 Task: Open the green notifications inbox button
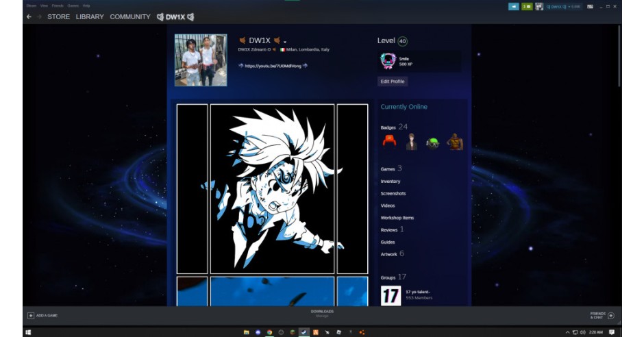point(527,7)
